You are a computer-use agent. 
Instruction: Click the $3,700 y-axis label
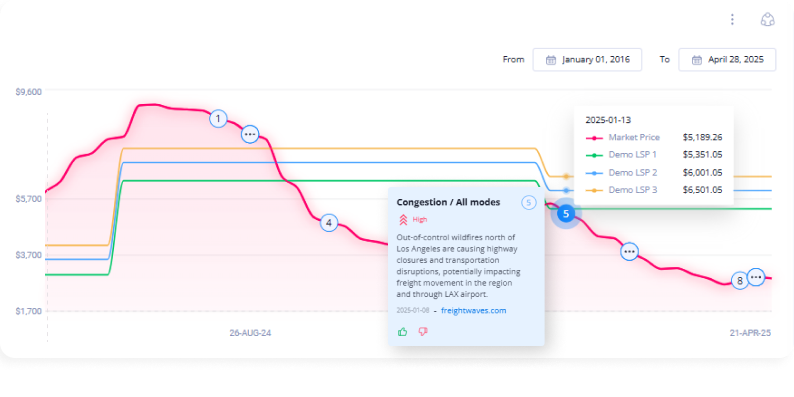coord(28,255)
